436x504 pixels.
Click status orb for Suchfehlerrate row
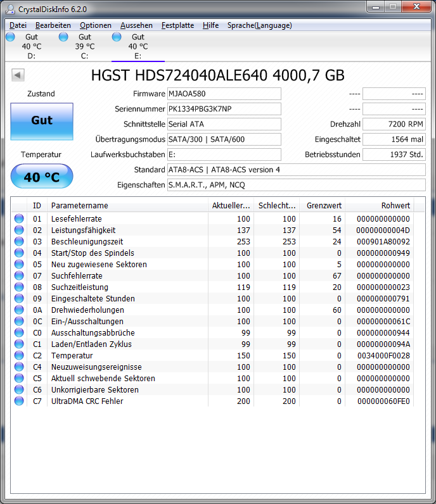tap(19, 275)
